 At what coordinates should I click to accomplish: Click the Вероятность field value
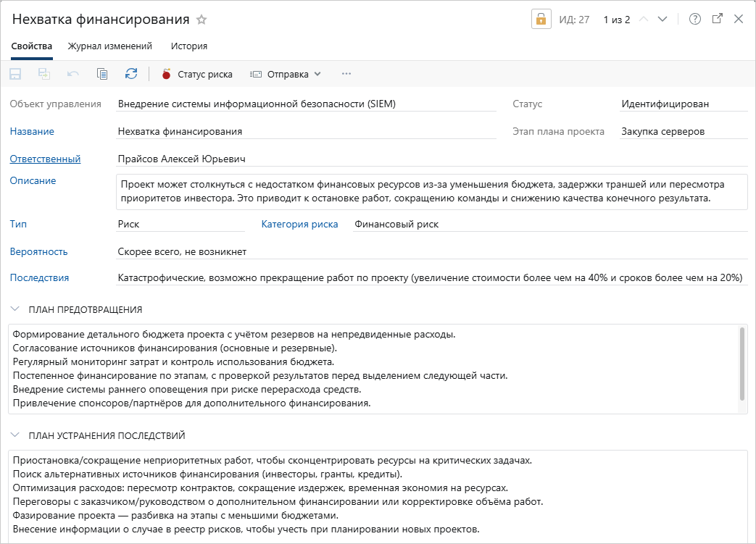coord(183,252)
